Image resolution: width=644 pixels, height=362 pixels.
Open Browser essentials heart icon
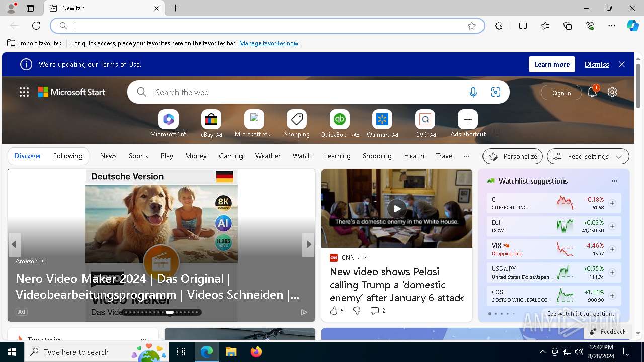[590, 26]
